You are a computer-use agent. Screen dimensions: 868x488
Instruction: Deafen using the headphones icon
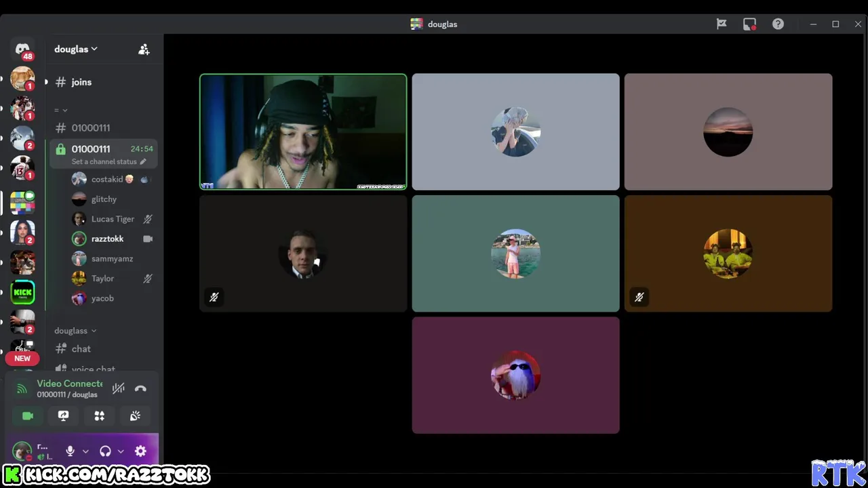[105, 451]
